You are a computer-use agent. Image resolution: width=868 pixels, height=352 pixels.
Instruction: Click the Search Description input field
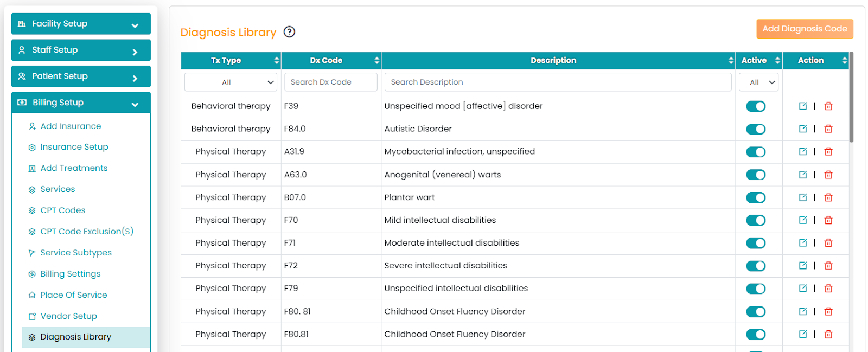click(x=558, y=82)
